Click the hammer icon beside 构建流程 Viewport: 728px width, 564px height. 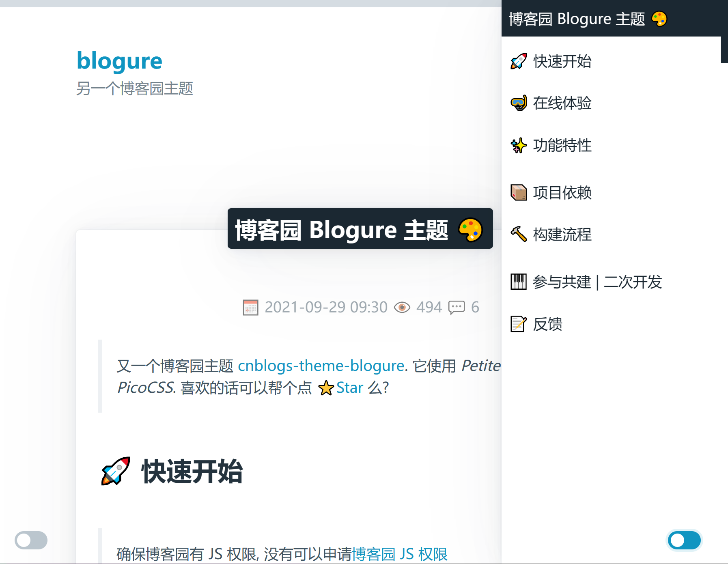click(x=519, y=234)
